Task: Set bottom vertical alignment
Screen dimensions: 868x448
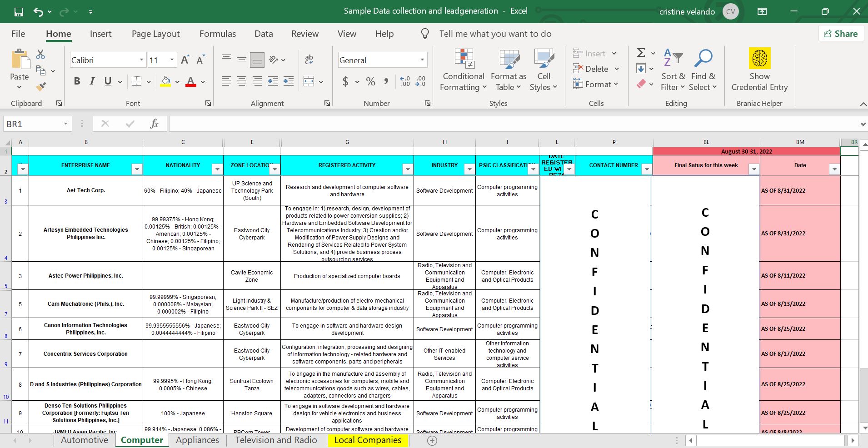Action: (257, 60)
